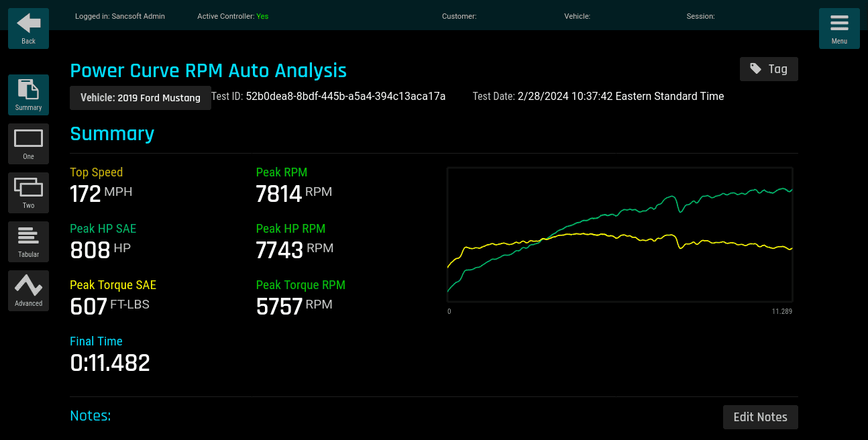Open the Tabular data view icon

pos(28,241)
